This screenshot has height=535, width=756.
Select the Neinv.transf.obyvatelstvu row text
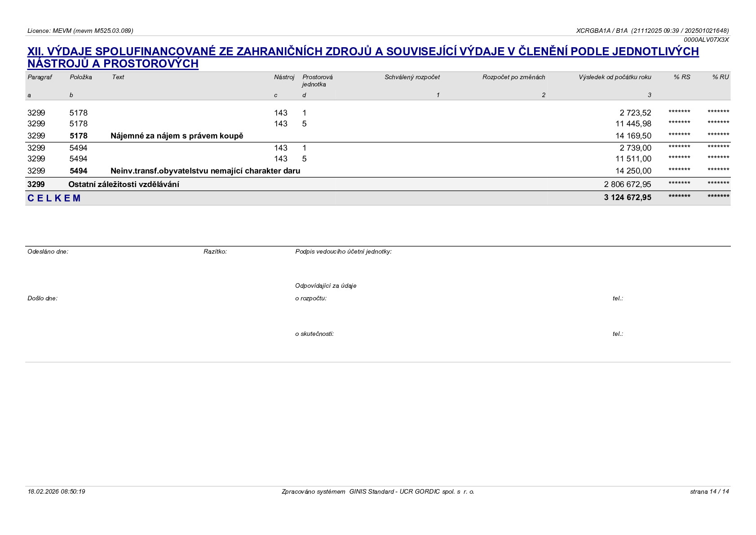point(205,171)
